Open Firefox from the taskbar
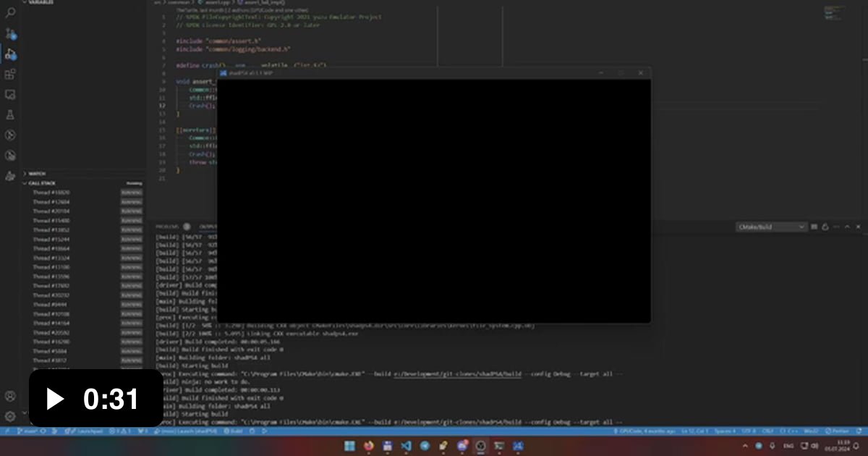The image size is (868, 456). click(x=369, y=446)
